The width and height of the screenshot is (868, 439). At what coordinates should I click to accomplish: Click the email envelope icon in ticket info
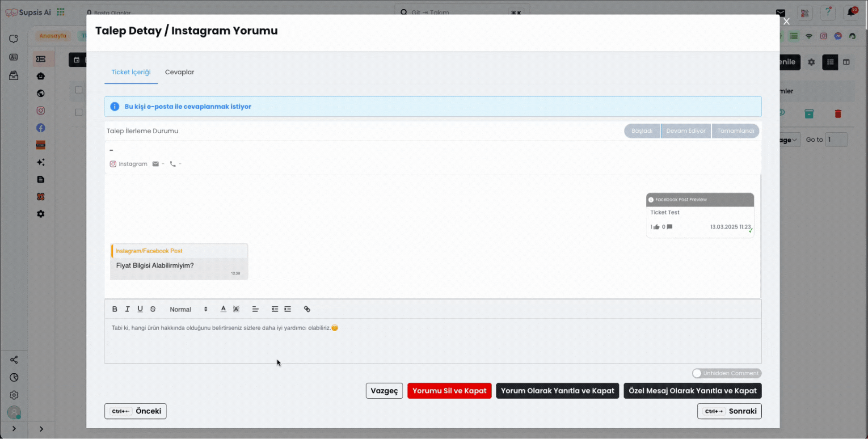[x=156, y=164]
